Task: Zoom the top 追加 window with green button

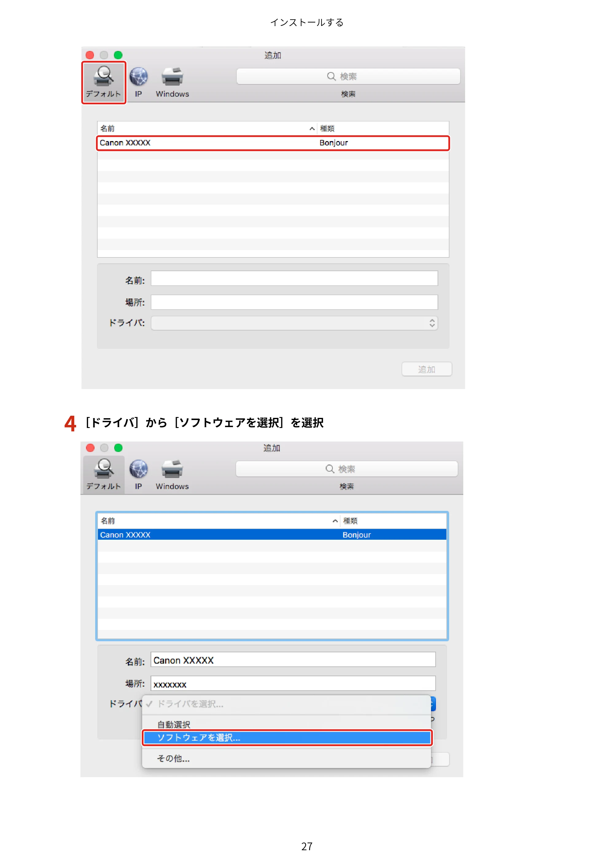Action: [118, 55]
